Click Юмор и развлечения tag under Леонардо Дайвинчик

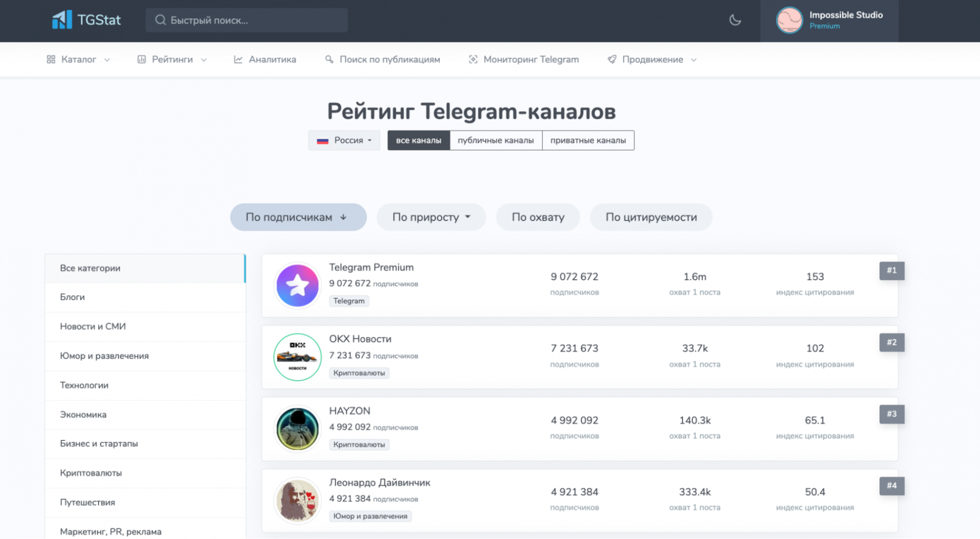(x=370, y=516)
